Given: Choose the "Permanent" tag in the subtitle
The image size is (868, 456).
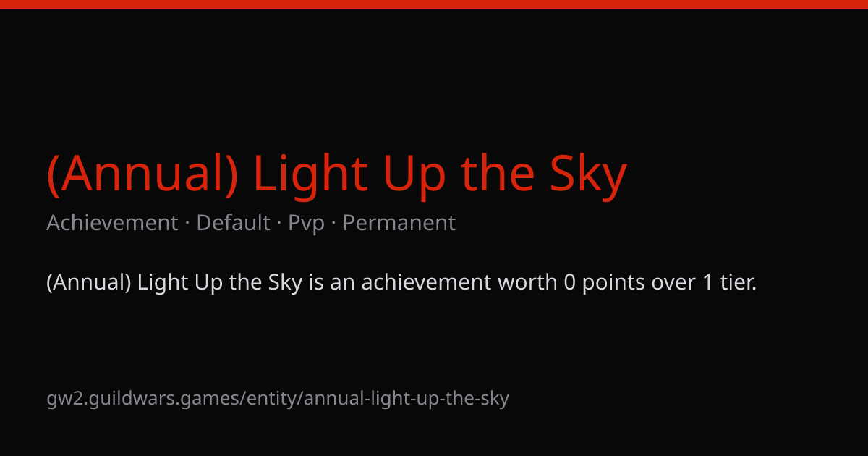Looking at the screenshot, I should pos(399,223).
